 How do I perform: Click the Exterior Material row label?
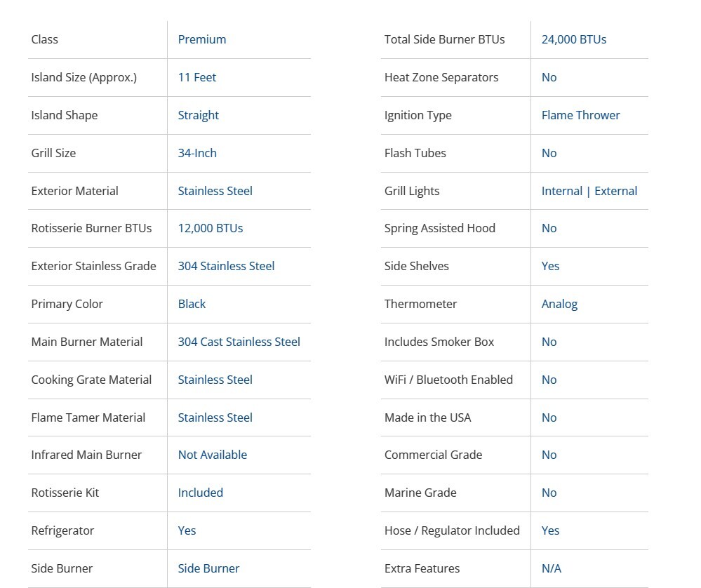tap(75, 191)
